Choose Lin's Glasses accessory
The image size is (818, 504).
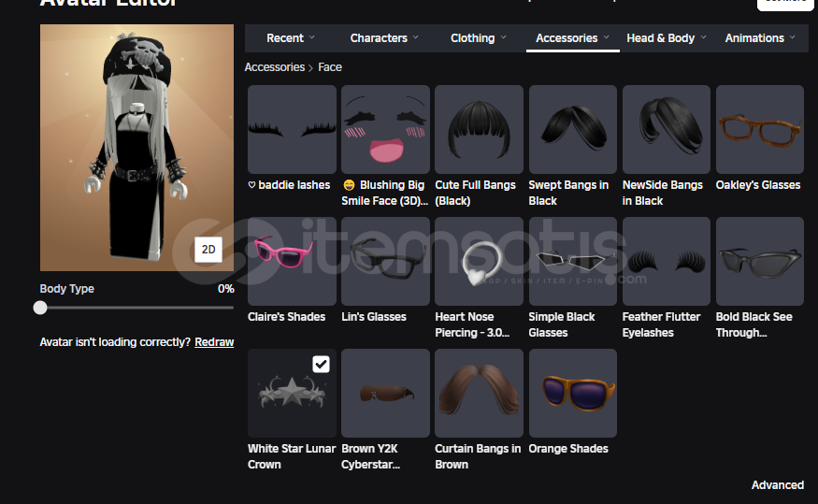[x=385, y=262]
